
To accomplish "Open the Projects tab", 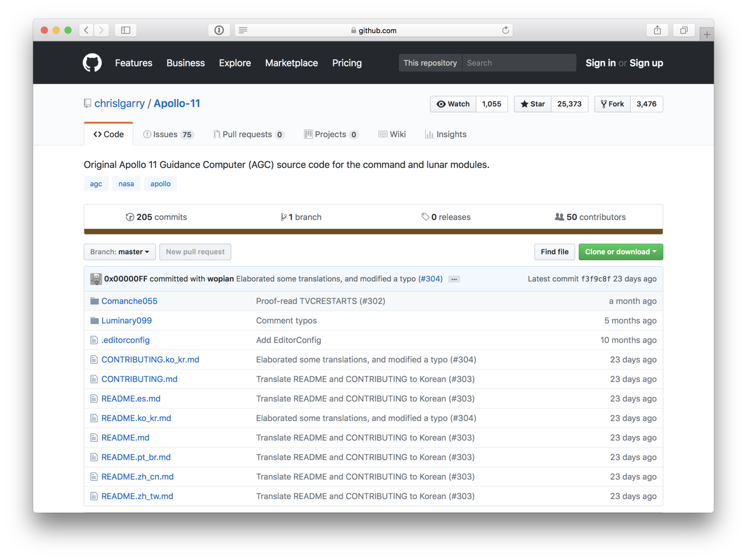I will pyautogui.click(x=331, y=134).
